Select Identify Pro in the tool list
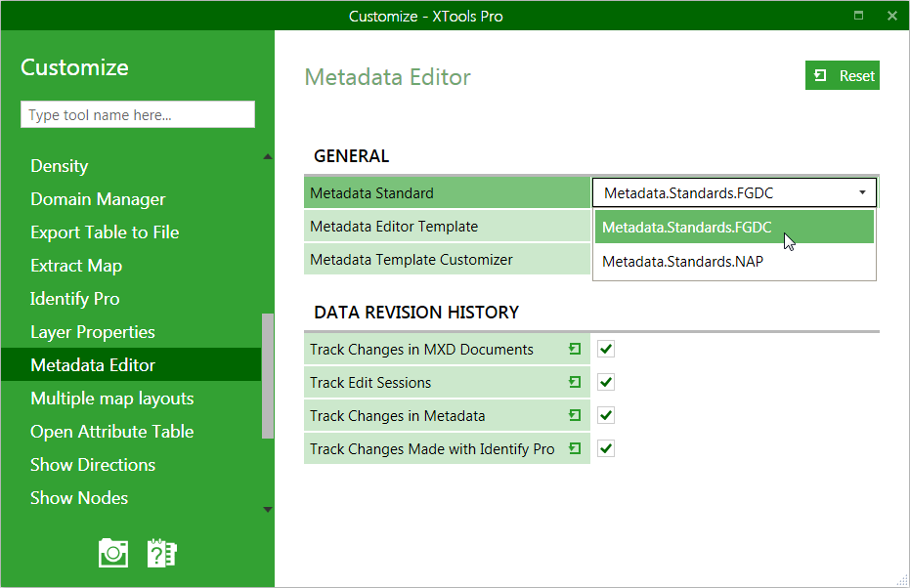The height and width of the screenshot is (588, 910). (x=75, y=299)
